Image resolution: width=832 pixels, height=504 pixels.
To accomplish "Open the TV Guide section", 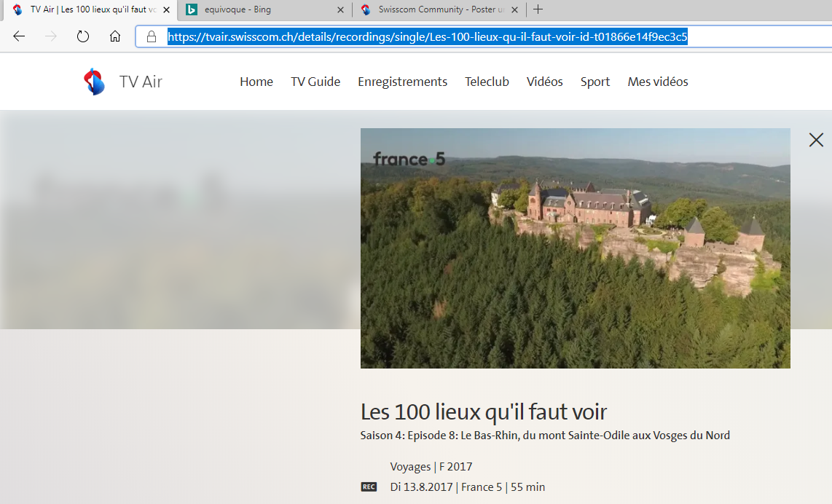I will (315, 82).
